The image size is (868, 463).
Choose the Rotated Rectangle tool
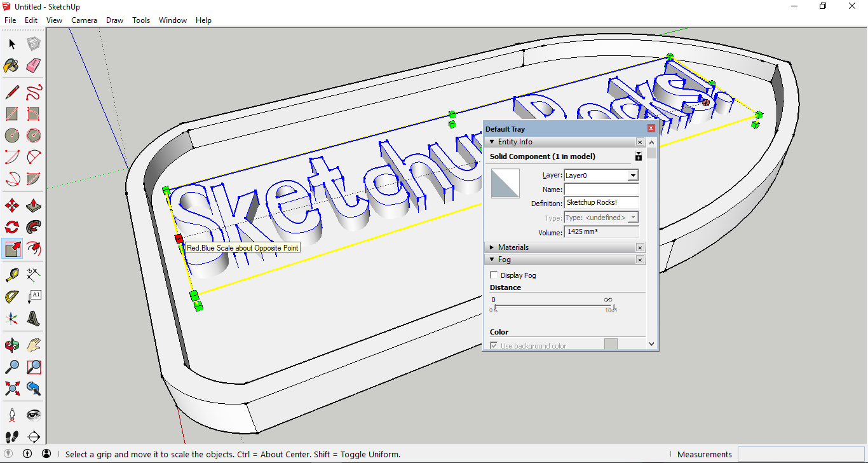(x=34, y=114)
